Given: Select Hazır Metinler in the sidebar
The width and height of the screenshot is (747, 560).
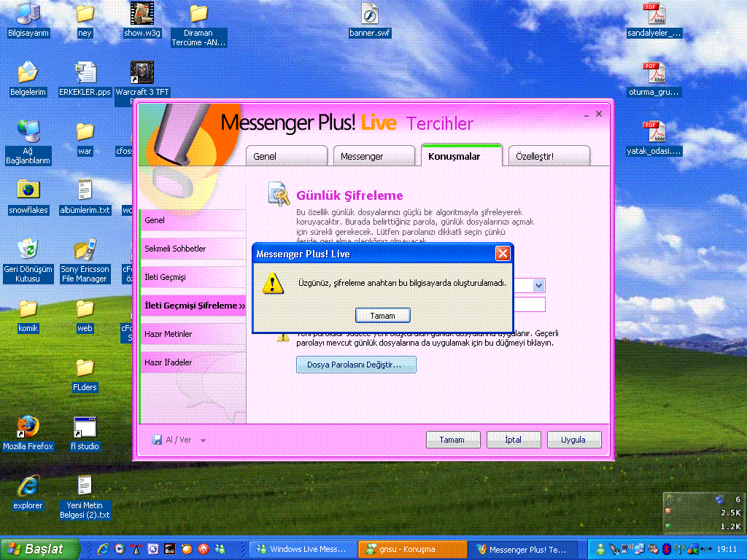Looking at the screenshot, I should click(x=193, y=334).
